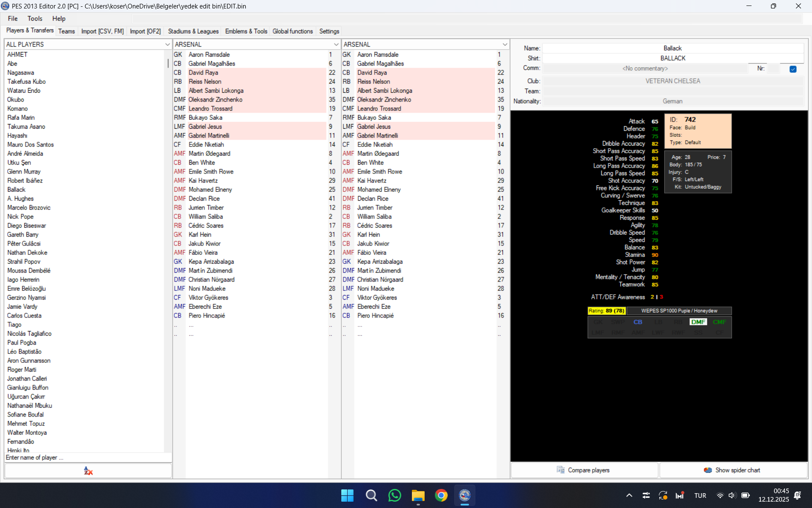Screen dimensions: 812x508
Task: Open the Windows Start menu
Action: click(347, 495)
